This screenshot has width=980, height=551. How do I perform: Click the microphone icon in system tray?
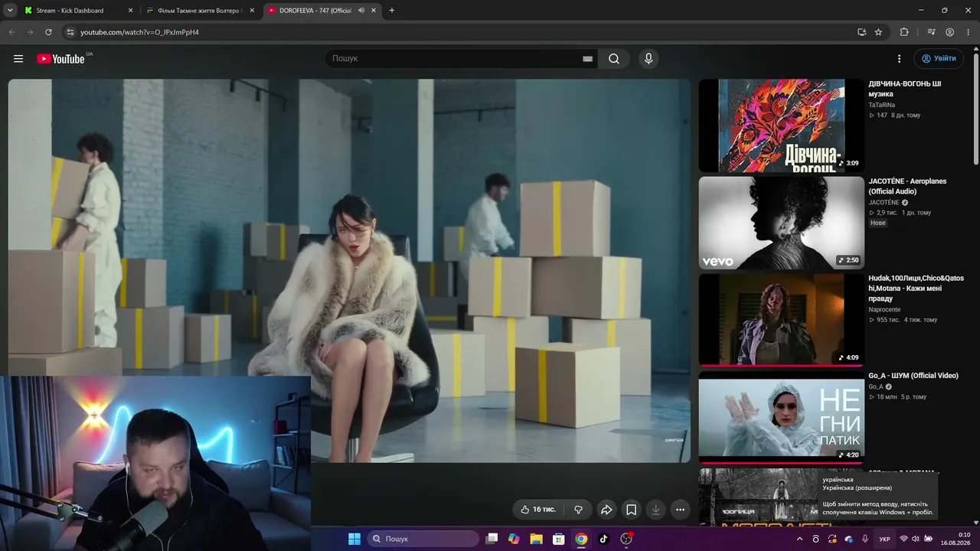click(x=865, y=539)
